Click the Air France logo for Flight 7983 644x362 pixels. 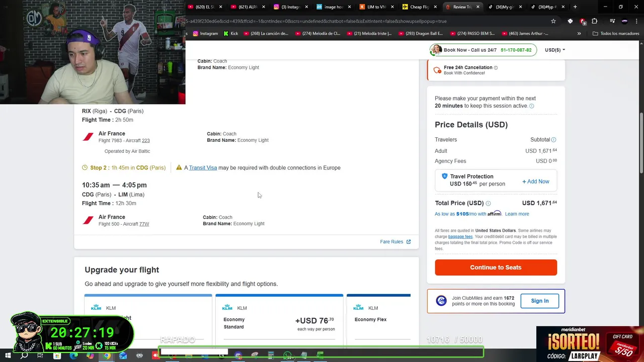(x=88, y=137)
